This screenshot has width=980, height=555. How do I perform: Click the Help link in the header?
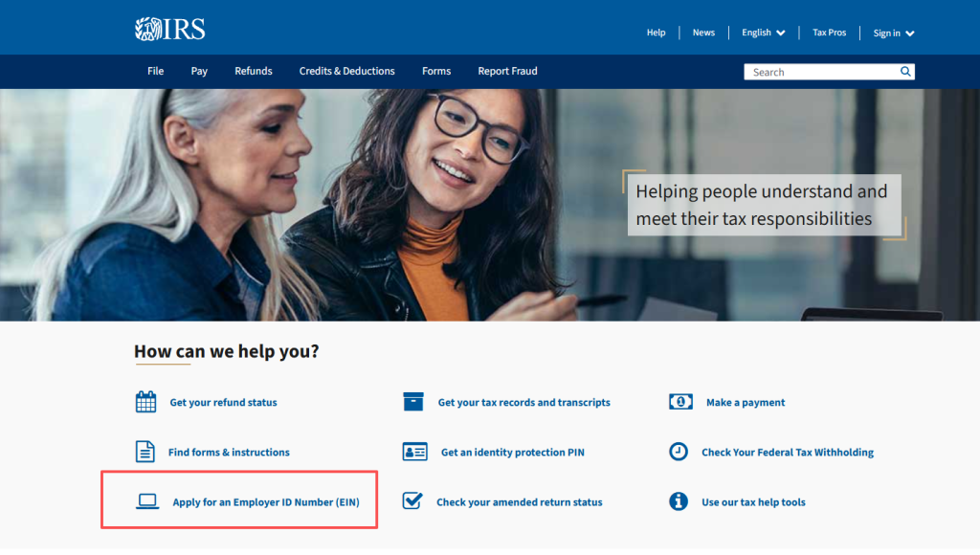point(656,32)
